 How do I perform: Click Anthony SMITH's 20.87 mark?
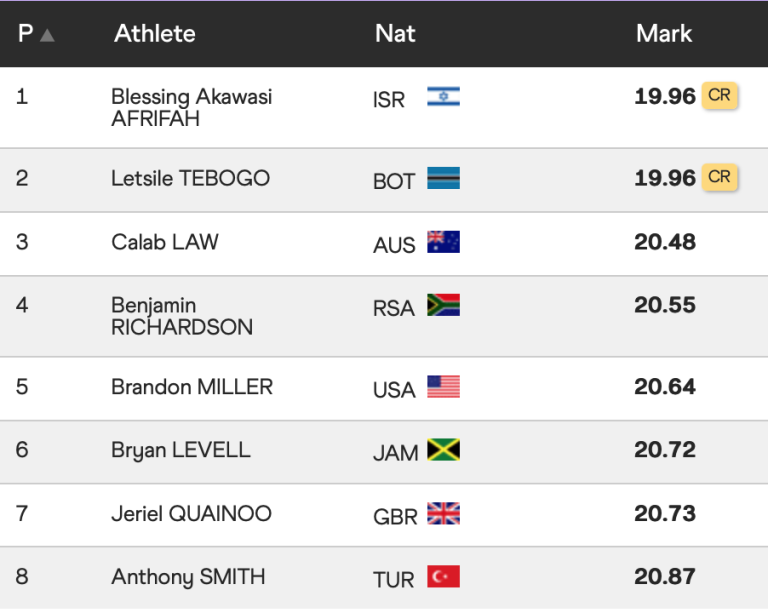(665, 577)
